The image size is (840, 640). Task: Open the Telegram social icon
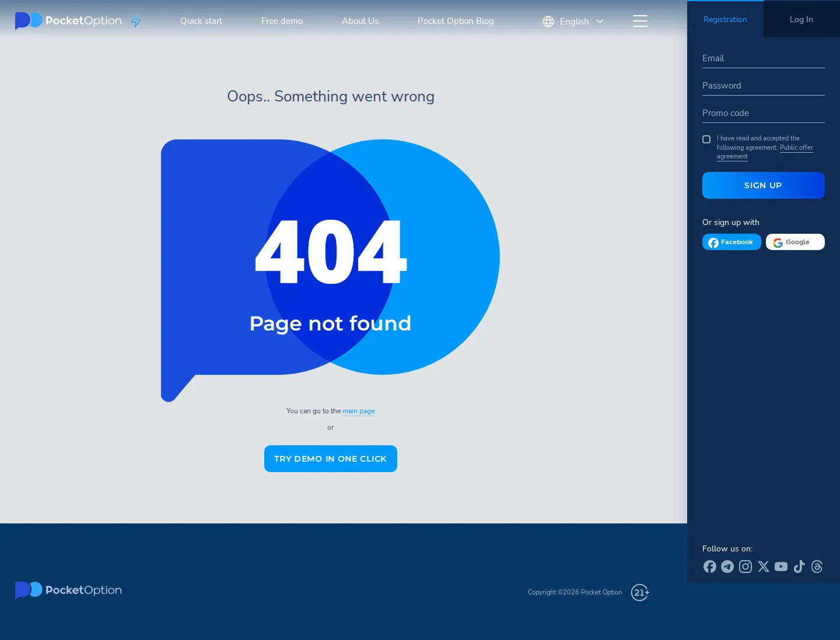pyautogui.click(x=727, y=567)
